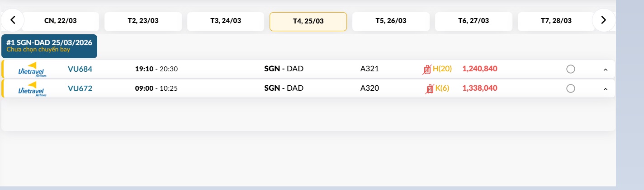The width and height of the screenshot is (644, 190).
Task: Go to T7, 28/03 date tab
Action: point(556,21)
